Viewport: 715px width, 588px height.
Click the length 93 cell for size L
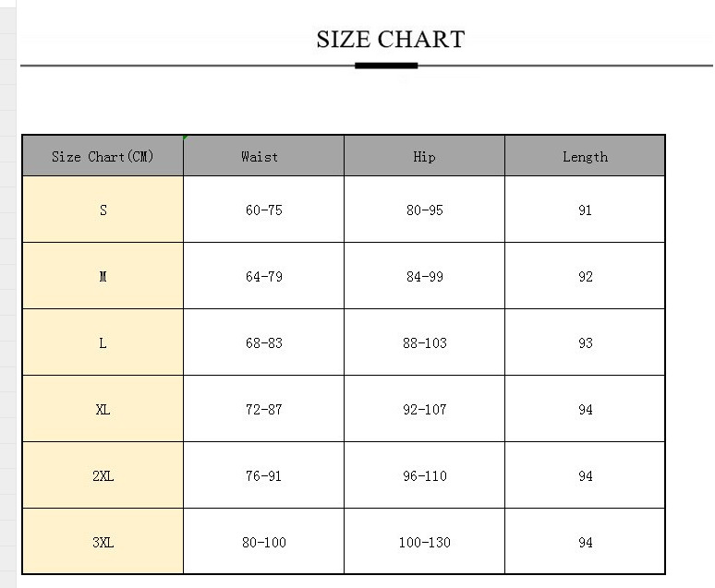pos(585,342)
